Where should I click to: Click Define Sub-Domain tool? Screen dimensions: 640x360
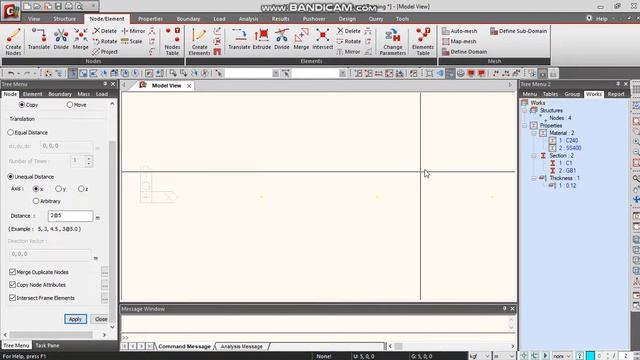(x=518, y=31)
